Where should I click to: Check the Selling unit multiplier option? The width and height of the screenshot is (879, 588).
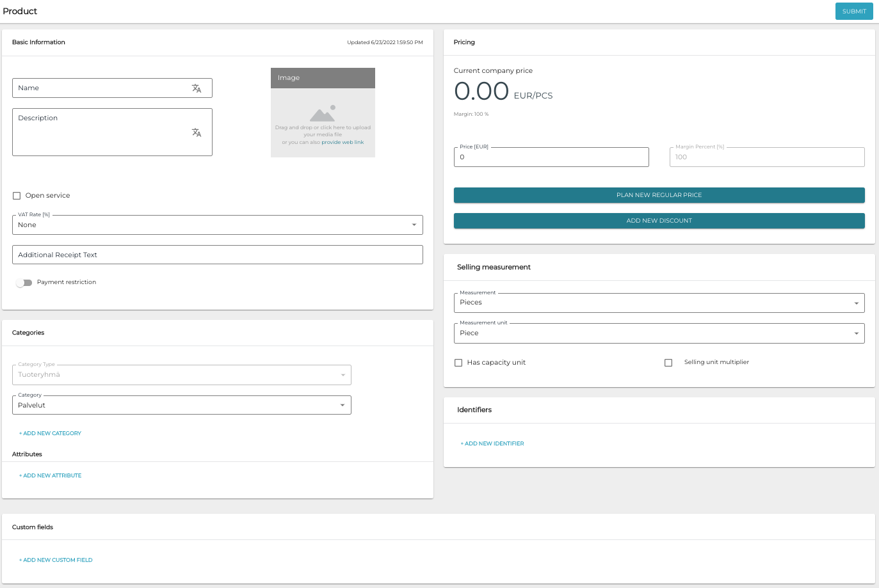[668, 362]
